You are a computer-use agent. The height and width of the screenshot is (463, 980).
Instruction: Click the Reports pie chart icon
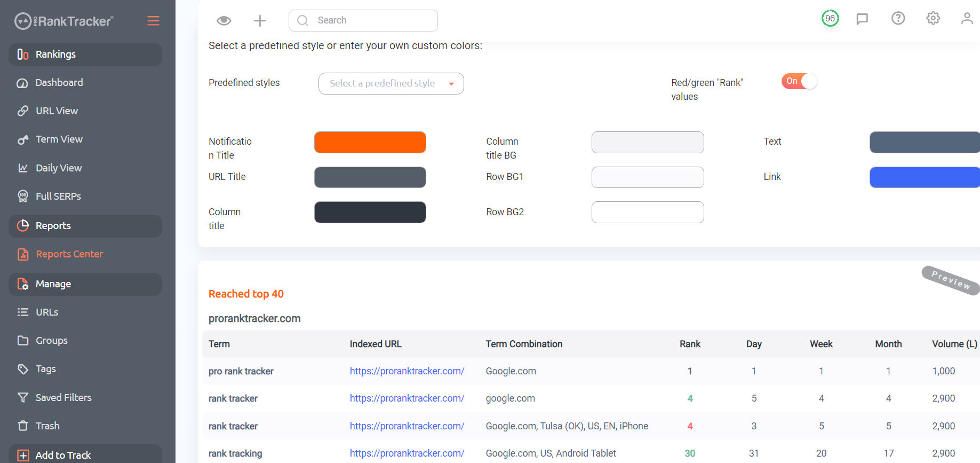(23, 225)
